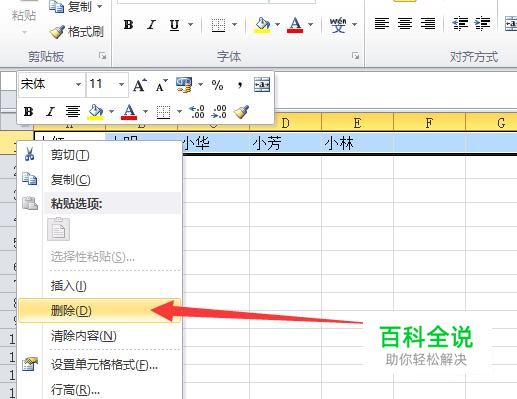The image size is (517, 399).
Task: Apply red font color in mini toolbar
Action: (129, 112)
